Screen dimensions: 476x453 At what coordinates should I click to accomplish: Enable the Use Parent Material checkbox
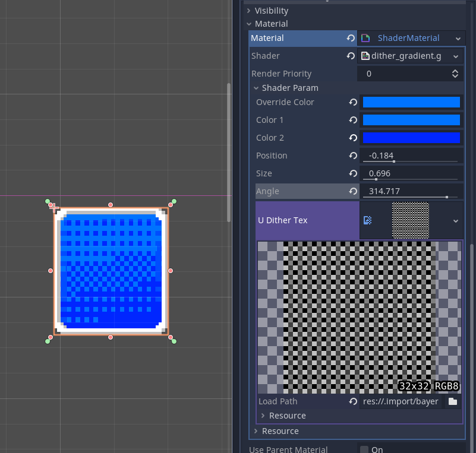(364, 449)
